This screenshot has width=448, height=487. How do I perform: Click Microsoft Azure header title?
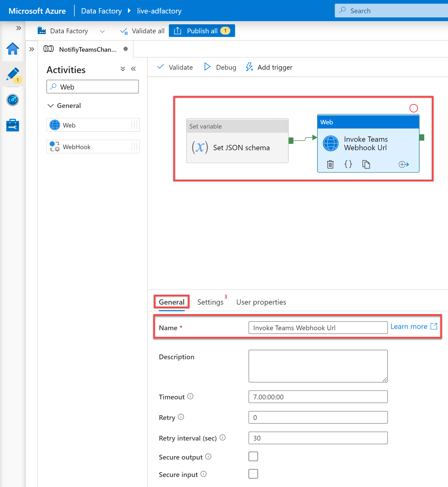37,11
